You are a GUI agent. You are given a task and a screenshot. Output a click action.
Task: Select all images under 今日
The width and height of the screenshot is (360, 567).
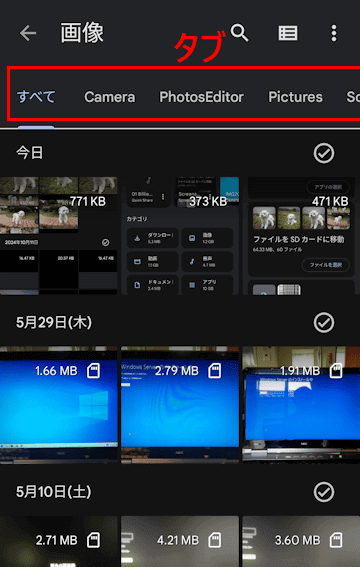click(x=324, y=153)
